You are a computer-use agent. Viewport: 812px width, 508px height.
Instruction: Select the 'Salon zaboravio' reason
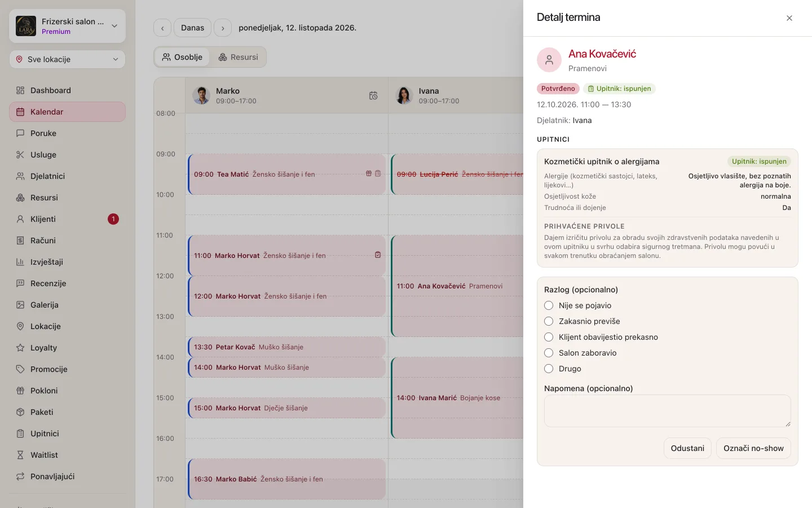pos(549,353)
